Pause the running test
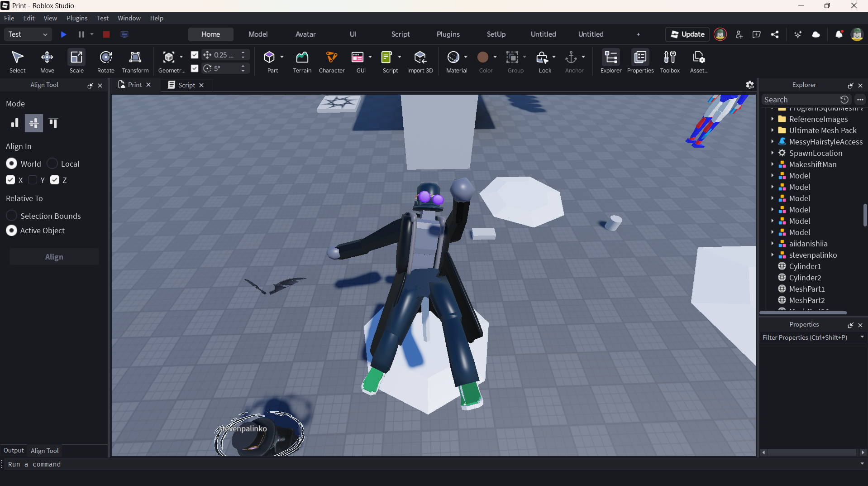 tap(81, 34)
